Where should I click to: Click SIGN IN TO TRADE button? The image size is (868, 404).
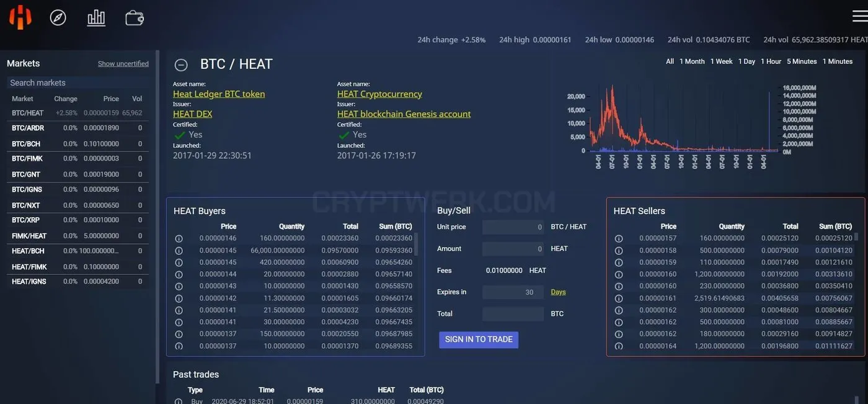pos(479,339)
